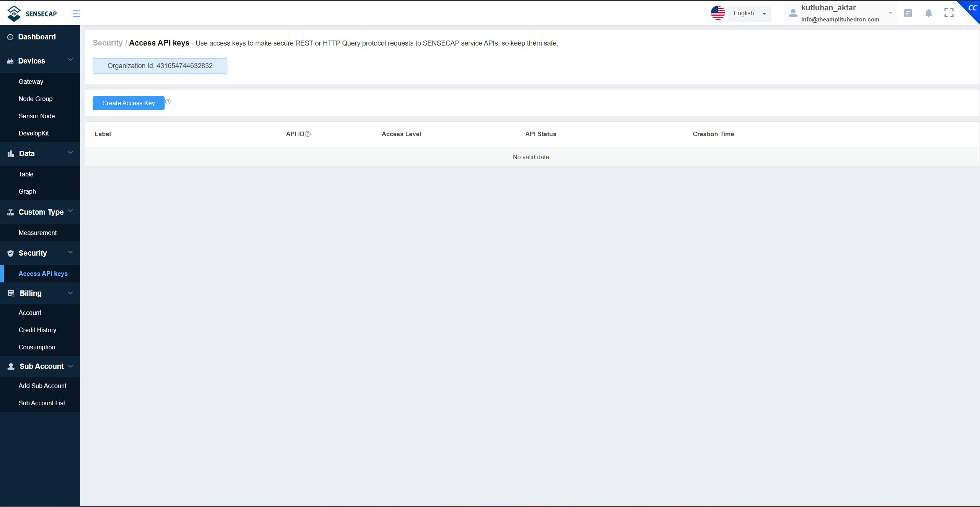The height and width of the screenshot is (507, 980).
Task: Click the Security shield icon in sidebar
Action: click(x=10, y=253)
